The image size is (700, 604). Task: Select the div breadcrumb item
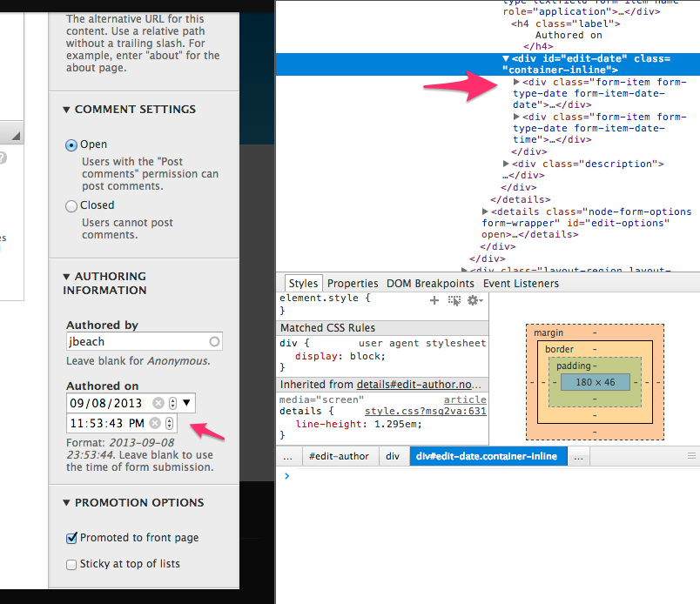click(393, 456)
